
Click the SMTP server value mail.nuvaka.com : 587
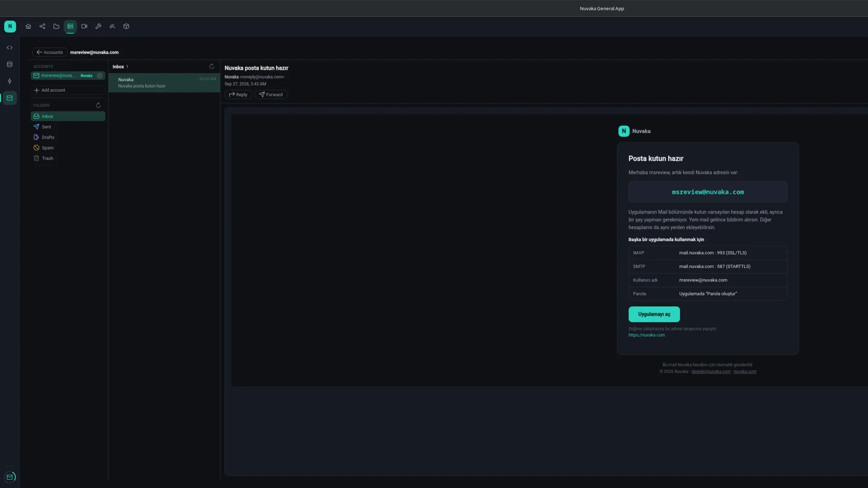point(714,267)
